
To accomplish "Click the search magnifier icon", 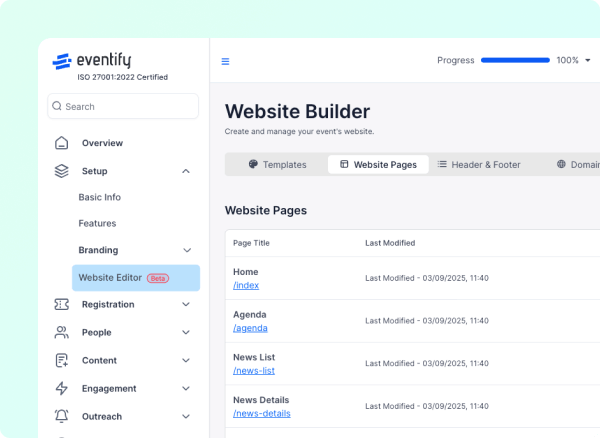I will [57, 106].
